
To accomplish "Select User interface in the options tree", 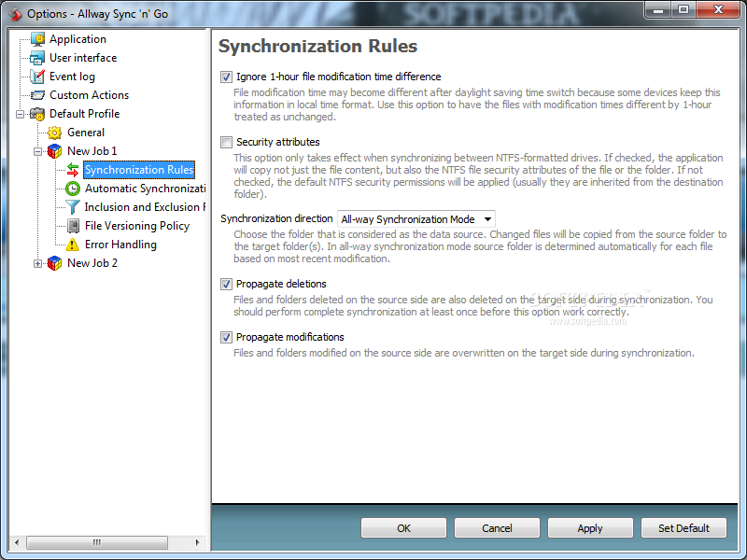I will tap(83, 58).
